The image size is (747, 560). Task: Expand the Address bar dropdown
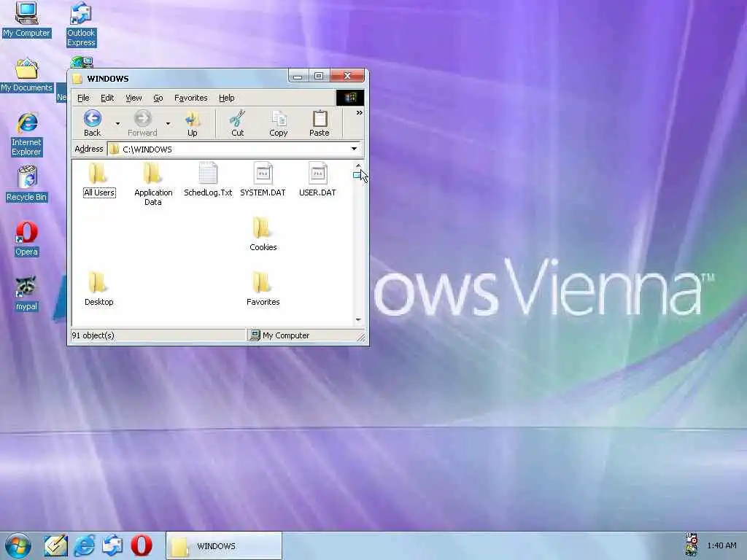[x=354, y=149]
